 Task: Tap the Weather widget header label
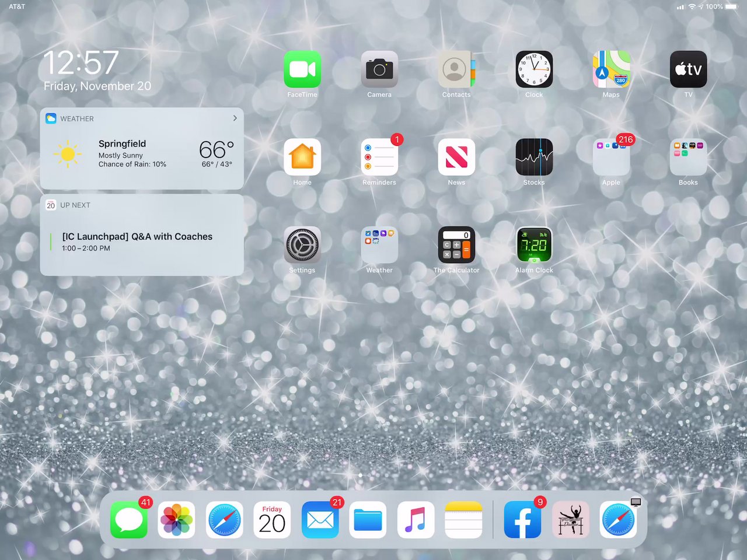point(77,118)
